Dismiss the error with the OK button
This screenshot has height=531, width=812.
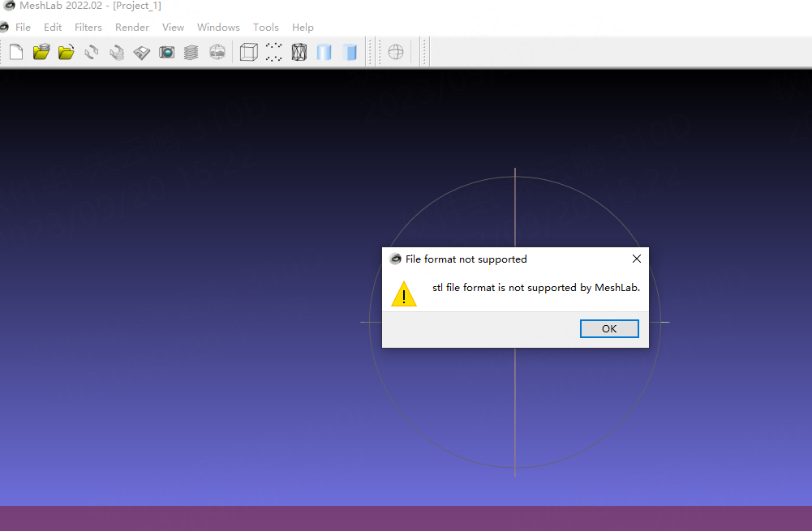[609, 328]
